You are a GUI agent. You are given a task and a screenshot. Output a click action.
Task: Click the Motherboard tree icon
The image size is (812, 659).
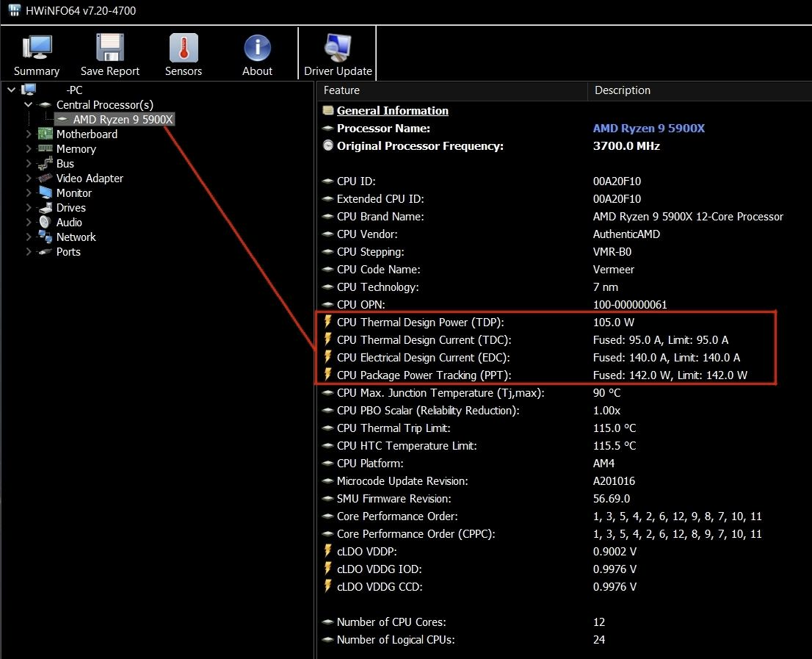[x=46, y=134]
